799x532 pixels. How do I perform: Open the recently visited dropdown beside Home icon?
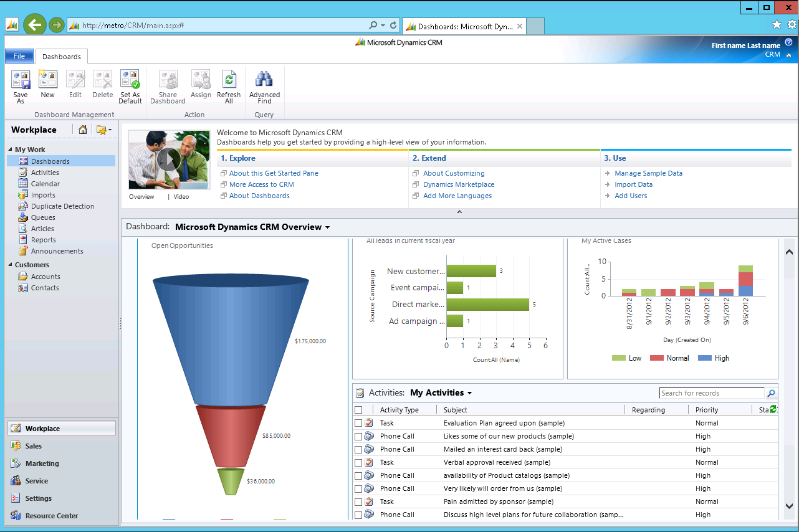tap(103, 130)
